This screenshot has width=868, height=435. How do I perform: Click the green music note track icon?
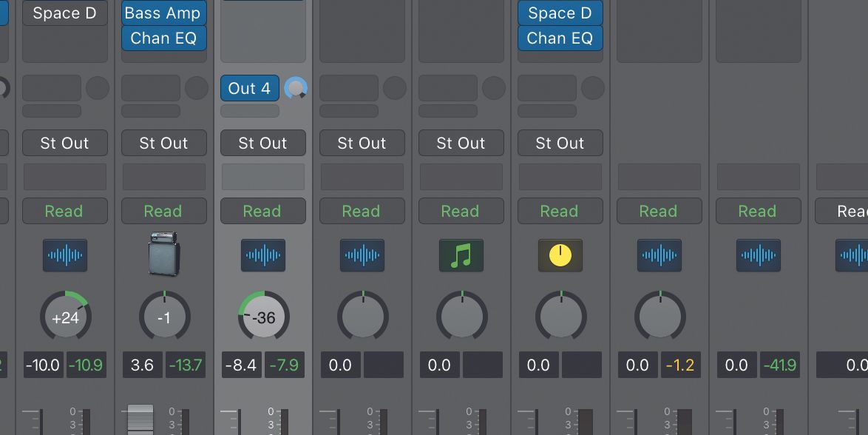461,255
